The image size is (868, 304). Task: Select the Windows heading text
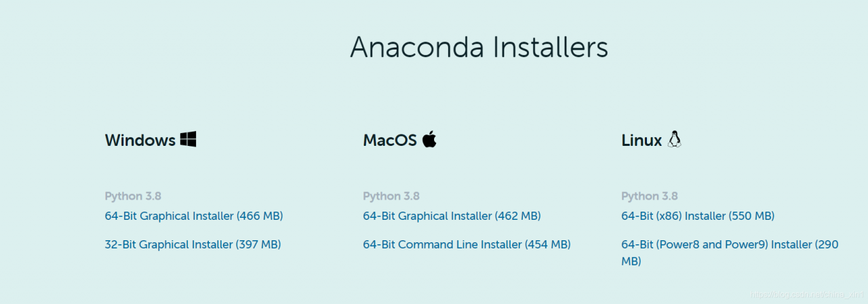tap(140, 140)
